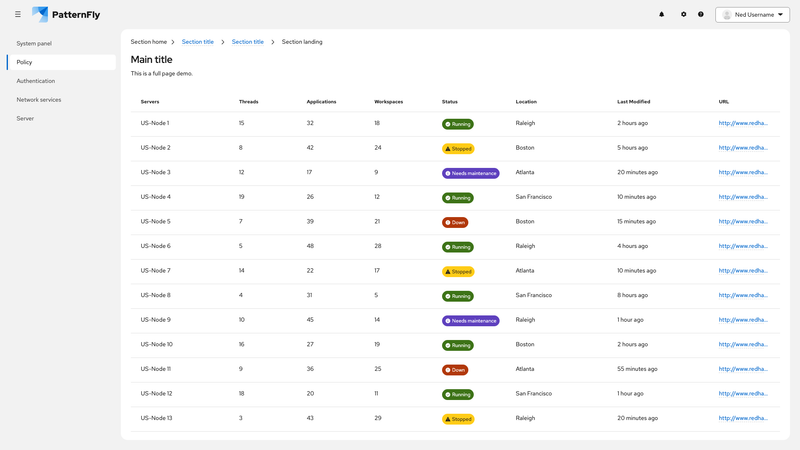Open the settings gear icon
Viewport: 800px width, 450px height.
684,14
